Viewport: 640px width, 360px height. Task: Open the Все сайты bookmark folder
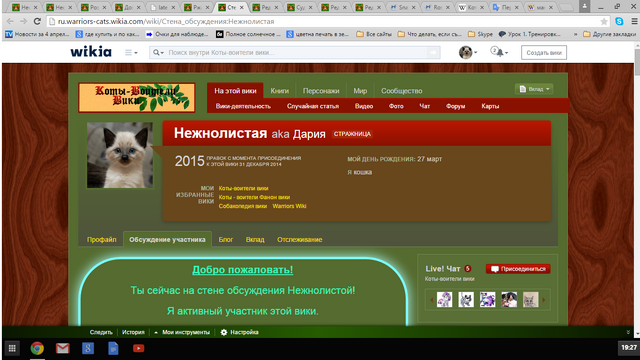point(374,34)
